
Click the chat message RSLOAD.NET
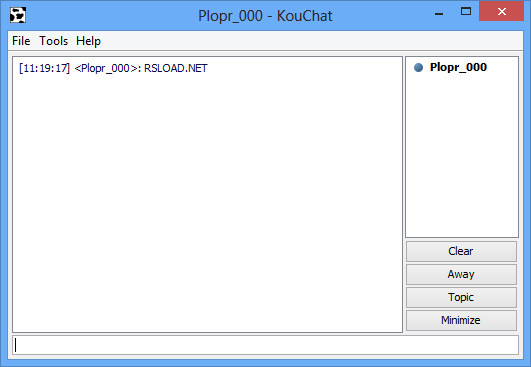coord(176,68)
